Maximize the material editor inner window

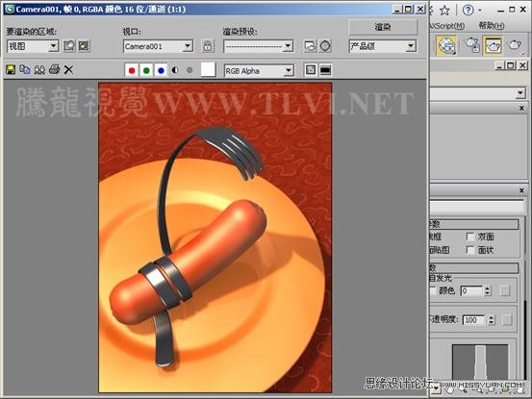coord(510,65)
